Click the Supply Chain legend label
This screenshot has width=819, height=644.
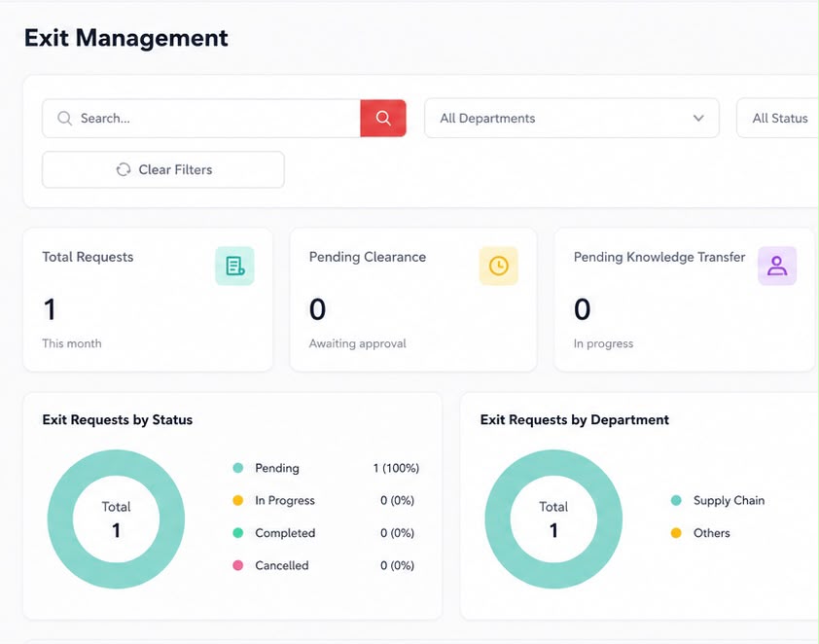click(729, 500)
